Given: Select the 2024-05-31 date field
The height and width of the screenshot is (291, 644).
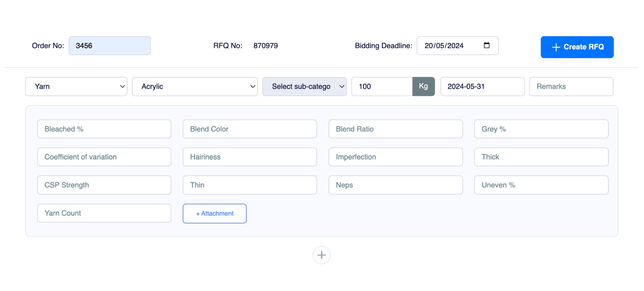Looking at the screenshot, I should (x=482, y=86).
